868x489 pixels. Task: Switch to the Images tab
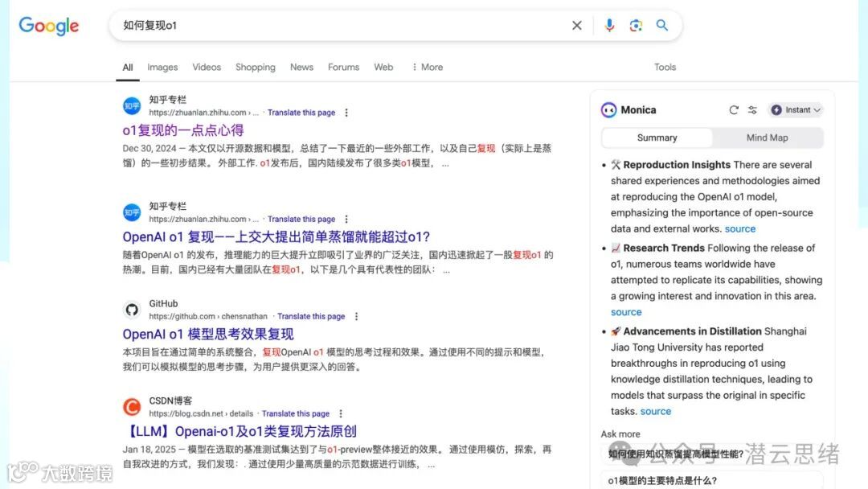tap(162, 67)
